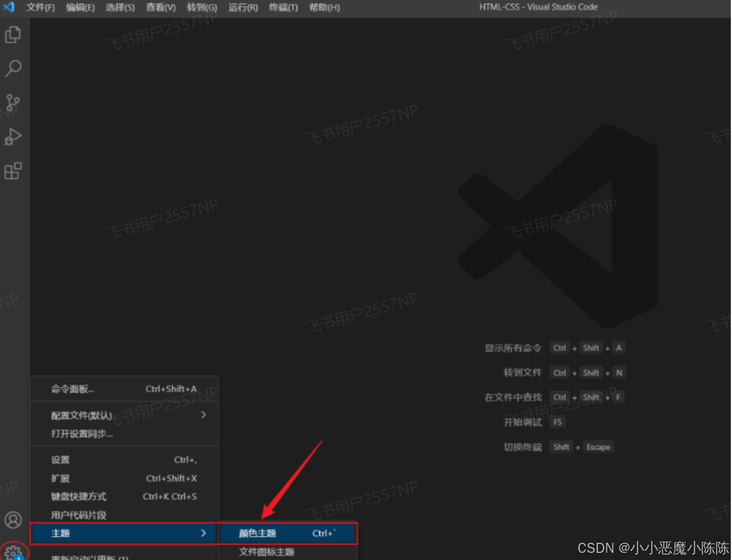Click the Manage gear icon
Image resolution: width=732 pixels, height=560 pixels.
[x=13, y=553]
